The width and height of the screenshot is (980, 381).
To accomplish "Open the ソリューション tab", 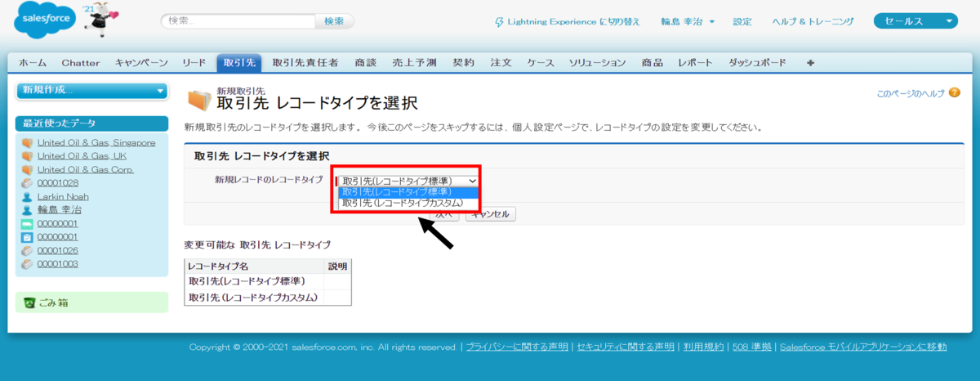I will click(x=597, y=63).
